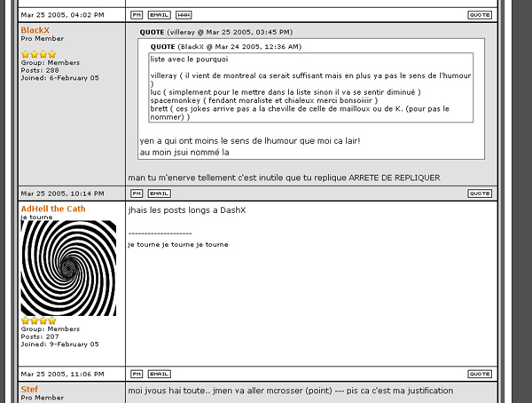The width and height of the screenshot is (532, 403).
Task: Open BlackX's user profile link
Action: pos(35,30)
